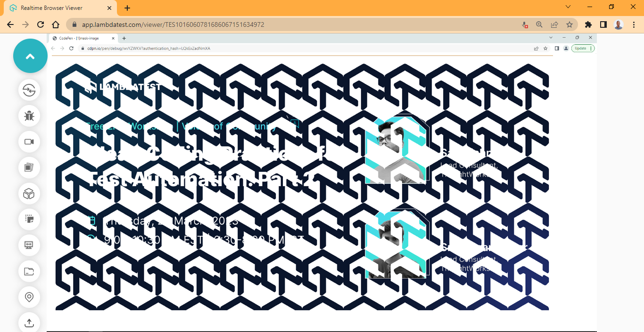Open a new tab in the inner browser
Viewport: 644px width, 332px height.
[124, 38]
